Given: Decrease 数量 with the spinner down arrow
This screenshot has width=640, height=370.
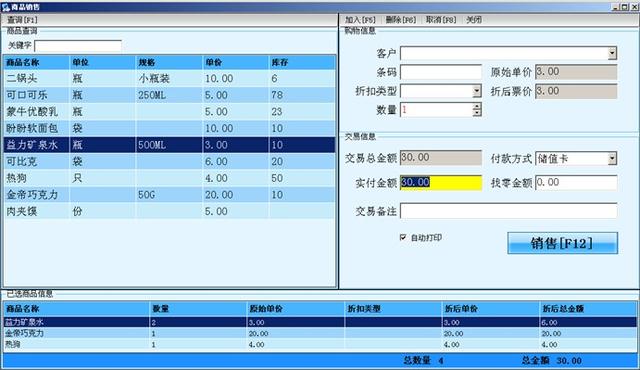Looking at the screenshot, I should (477, 113).
